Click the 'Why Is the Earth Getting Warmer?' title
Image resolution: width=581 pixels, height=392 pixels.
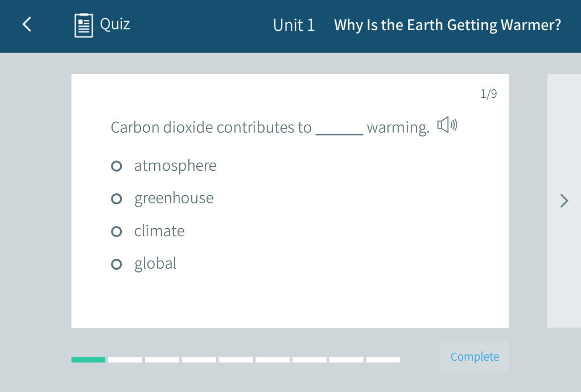pyautogui.click(x=447, y=25)
